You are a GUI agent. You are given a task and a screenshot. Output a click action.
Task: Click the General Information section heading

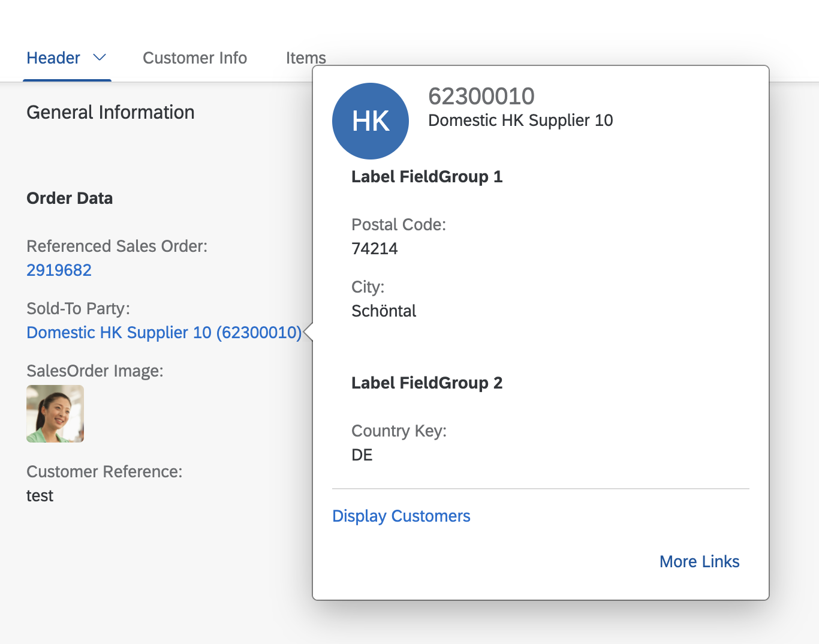pos(110,112)
